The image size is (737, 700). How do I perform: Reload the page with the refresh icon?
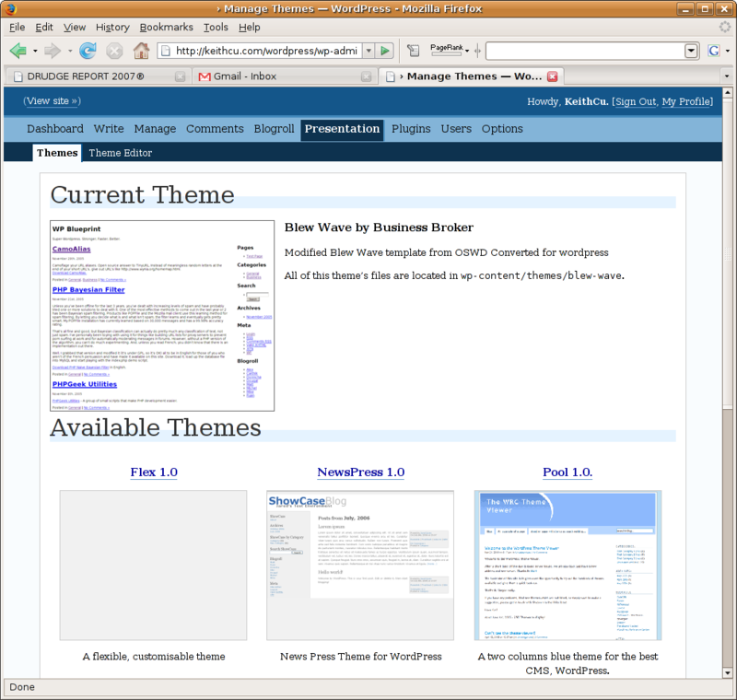pyautogui.click(x=88, y=51)
